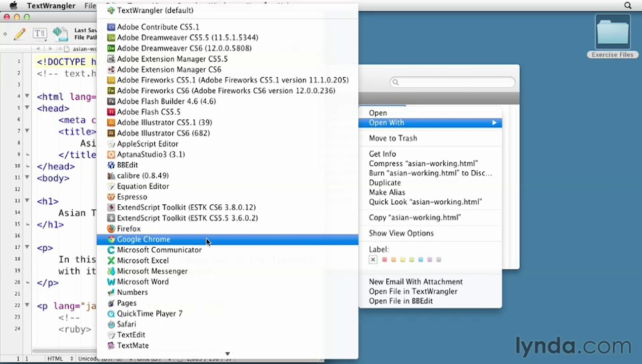Screen dimensions: 642x364
Task: Choose Adobe Flash Builder 4.6 icon
Action: [x=111, y=101]
